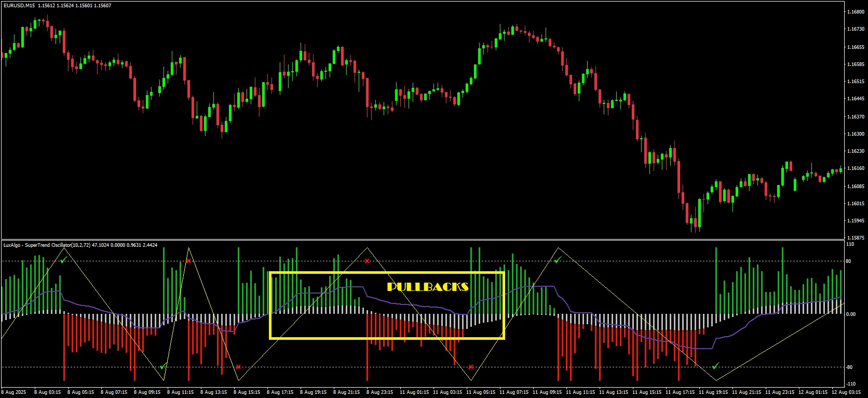Click the 8 Aug 15:15 time label
Screen dimensions: 868x398
[x=248, y=392]
